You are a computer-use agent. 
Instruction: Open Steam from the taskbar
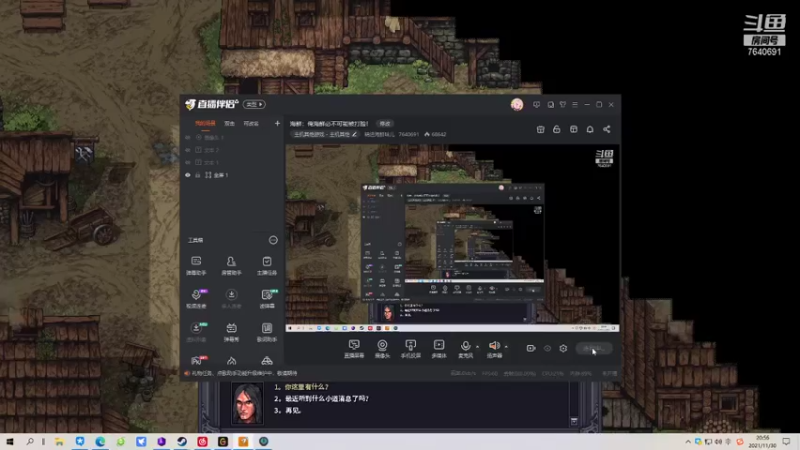pyautogui.click(x=182, y=442)
